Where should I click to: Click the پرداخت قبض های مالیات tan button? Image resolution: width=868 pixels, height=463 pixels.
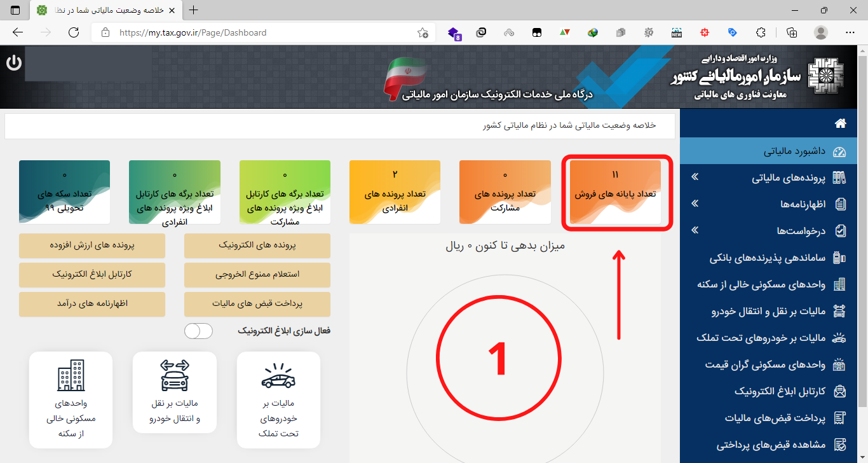(257, 304)
